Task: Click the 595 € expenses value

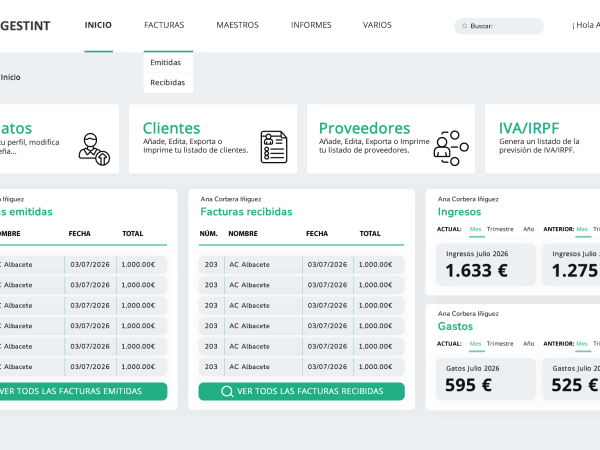Action: [468, 385]
